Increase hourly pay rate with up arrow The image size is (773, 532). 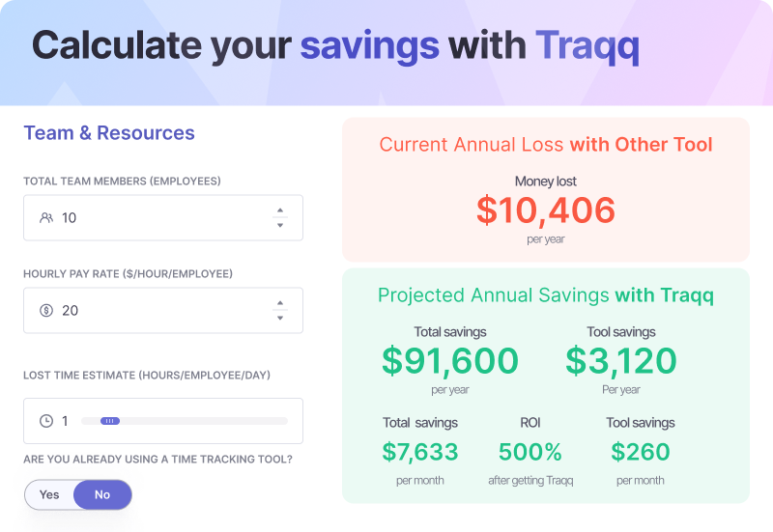tap(280, 303)
